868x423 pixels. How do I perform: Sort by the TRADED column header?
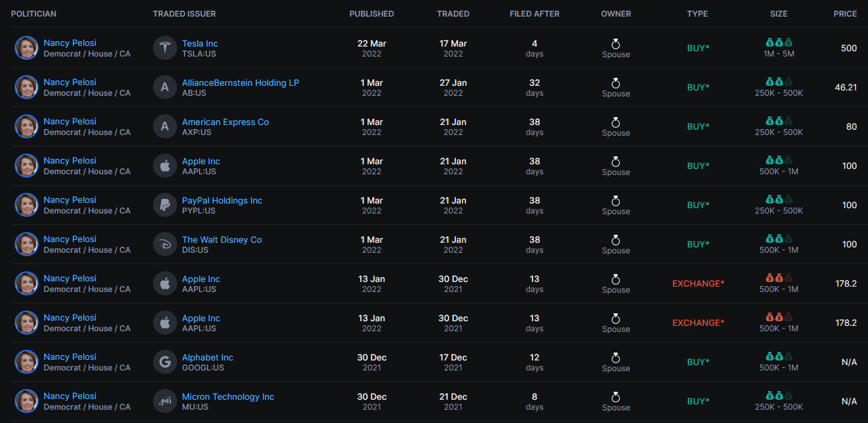453,14
